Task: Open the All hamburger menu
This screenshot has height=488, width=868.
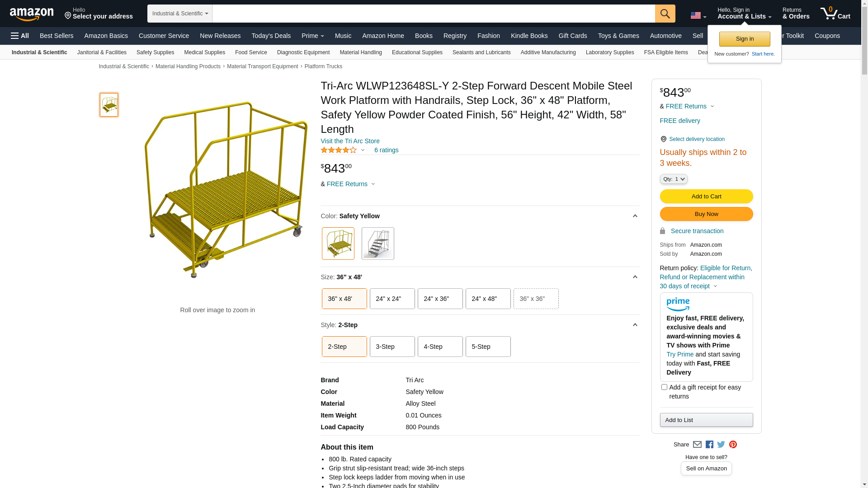Action: (x=20, y=36)
